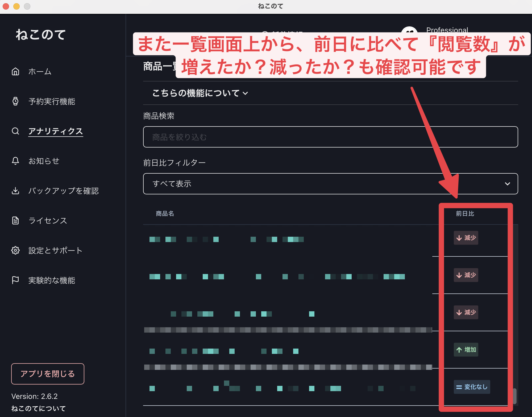Click the 減少 badge in third row
Viewport: 532px width, 417px height.
pyautogui.click(x=466, y=312)
